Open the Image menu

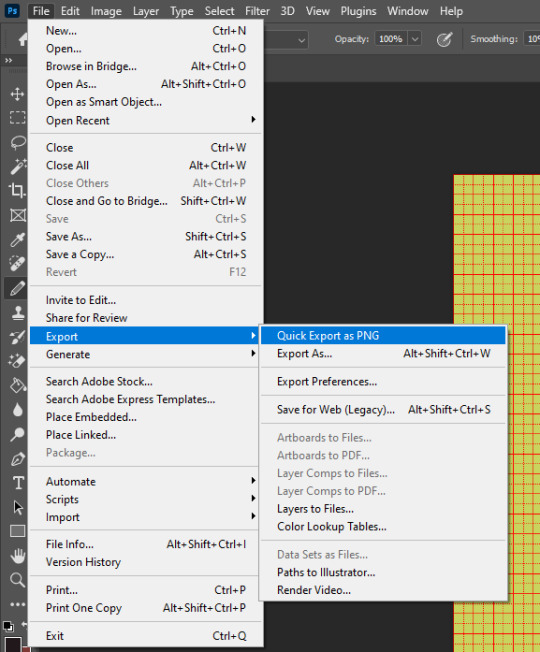(106, 11)
